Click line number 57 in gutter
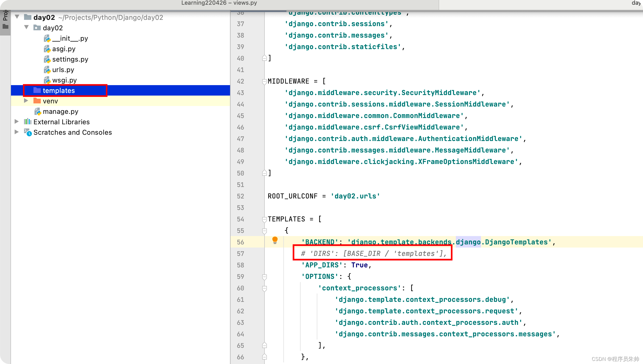 [x=240, y=254]
